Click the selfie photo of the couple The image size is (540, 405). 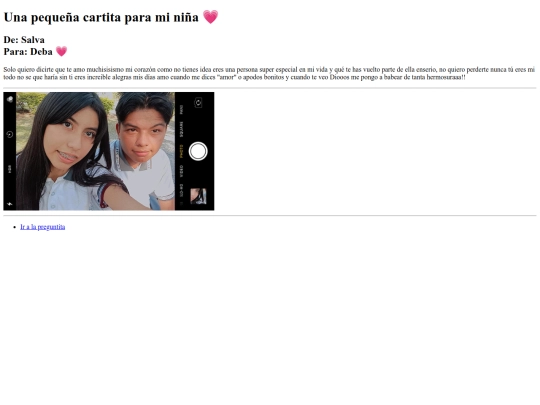pos(109,151)
